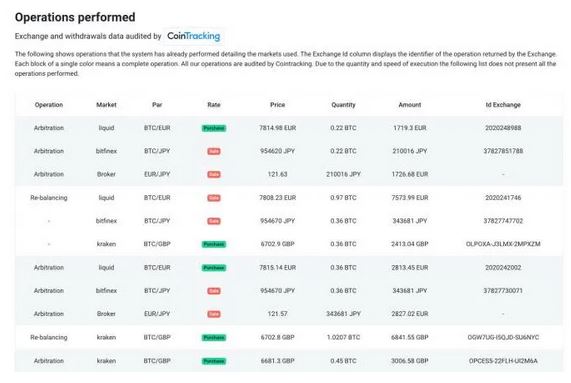The width and height of the screenshot is (571, 383).
Task: Click the Re-balancing kraken 1.0207 BTC quantity
Action: pyautogui.click(x=343, y=337)
